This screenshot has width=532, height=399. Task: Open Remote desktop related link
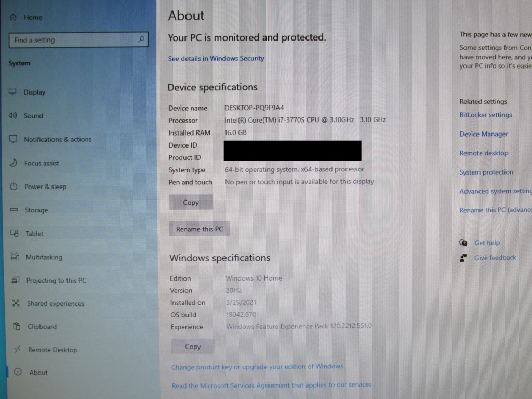click(484, 153)
